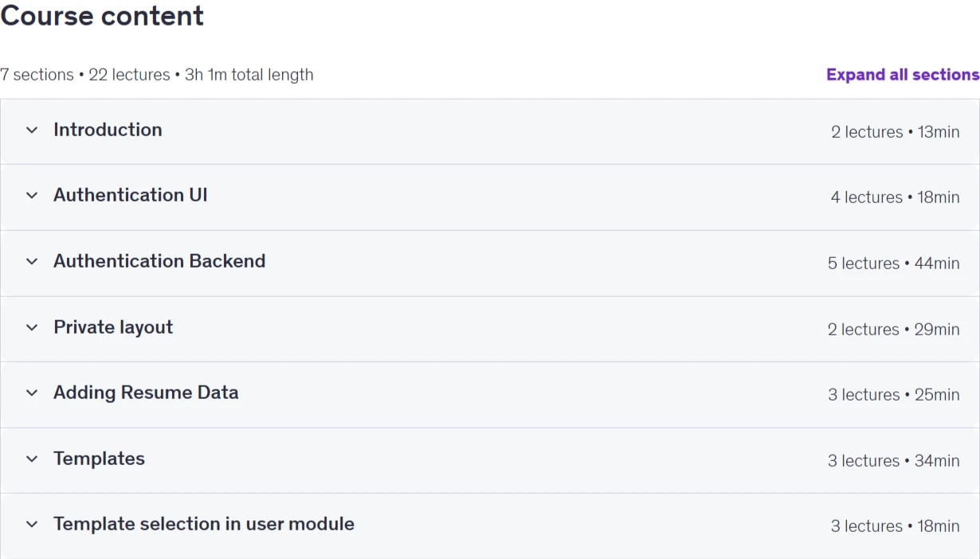The width and height of the screenshot is (980, 559).
Task: Open the Templates section title
Action: click(99, 459)
